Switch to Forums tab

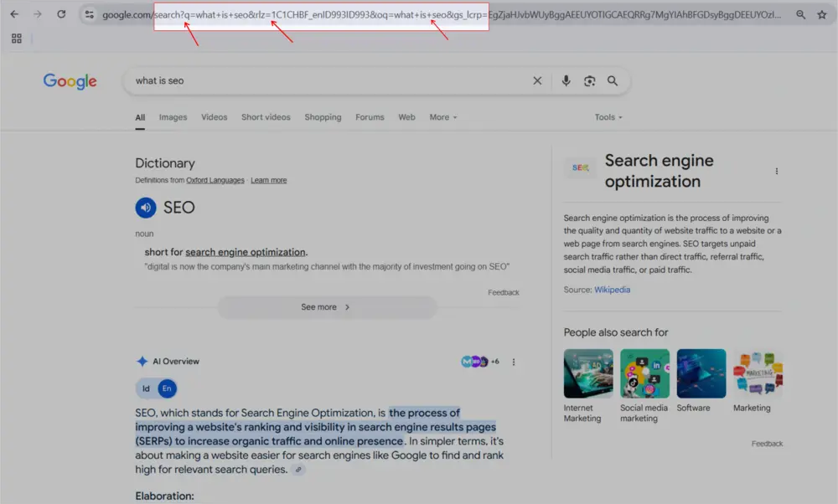coord(370,117)
